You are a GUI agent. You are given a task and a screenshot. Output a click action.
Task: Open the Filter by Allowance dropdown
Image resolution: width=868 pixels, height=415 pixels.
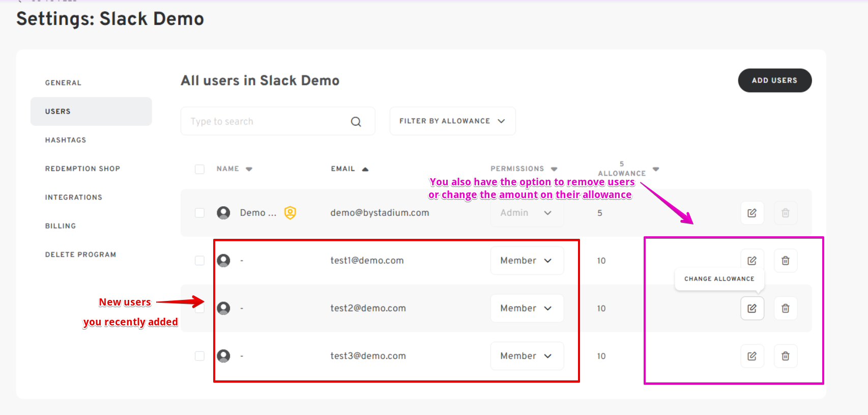pos(452,121)
